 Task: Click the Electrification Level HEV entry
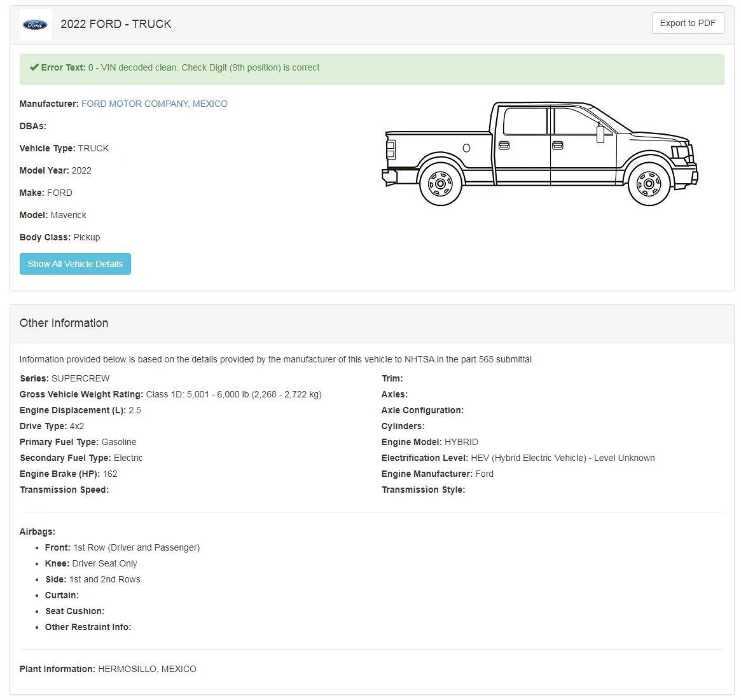518,458
